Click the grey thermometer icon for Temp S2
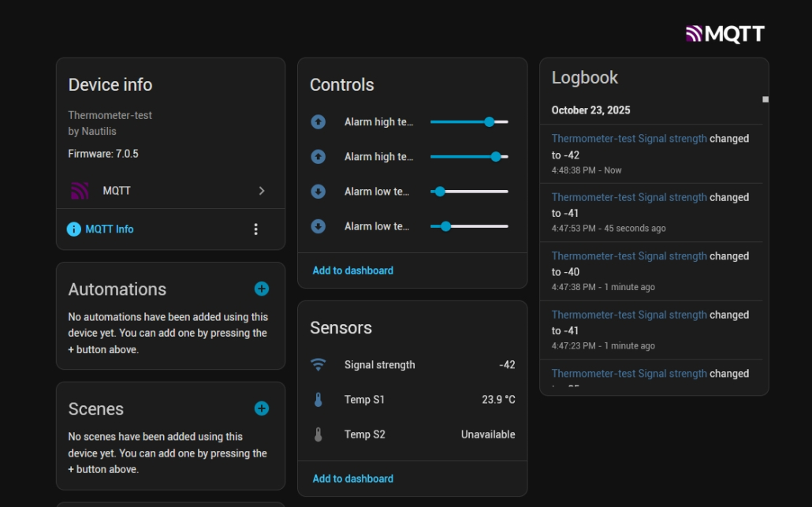This screenshot has height=507, width=812. pos(318,434)
